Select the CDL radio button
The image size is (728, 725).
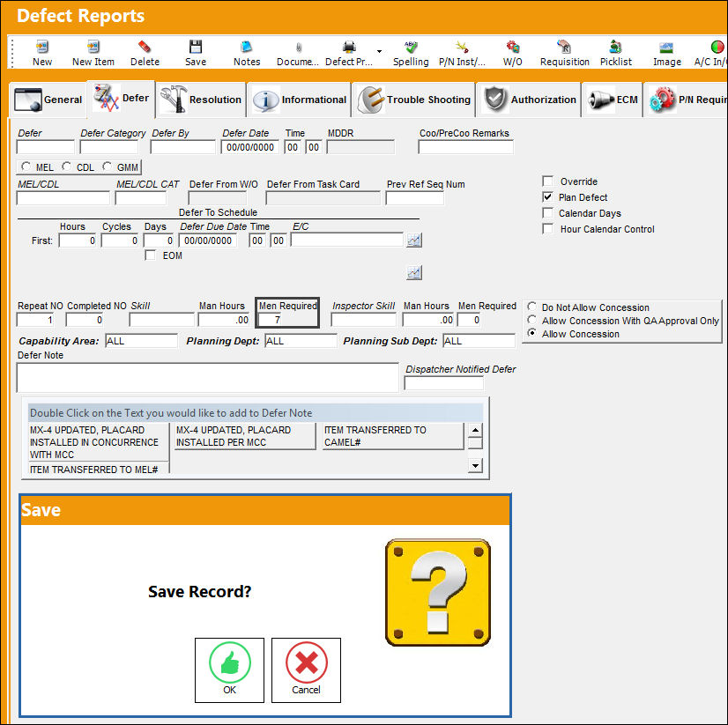(x=67, y=166)
